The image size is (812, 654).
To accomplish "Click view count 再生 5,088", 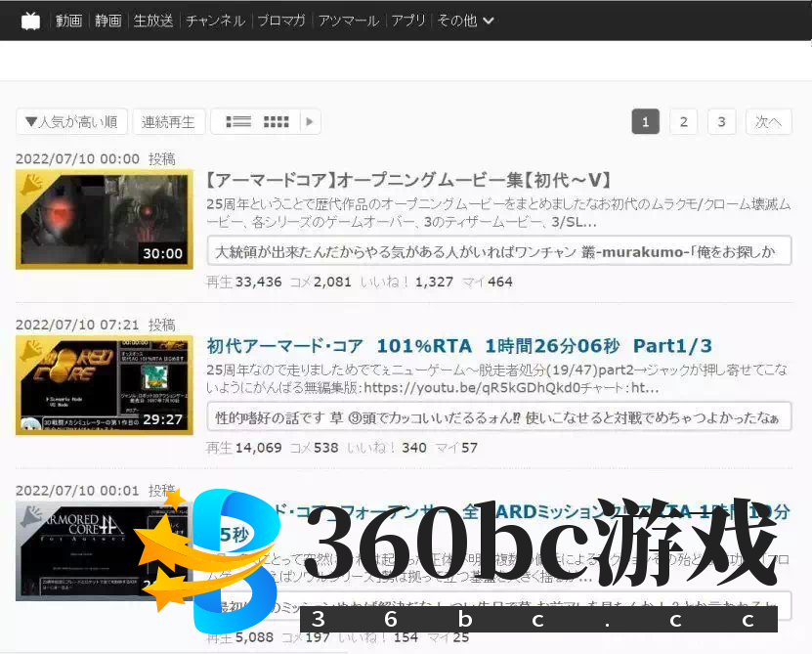I will (x=239, y=637).
